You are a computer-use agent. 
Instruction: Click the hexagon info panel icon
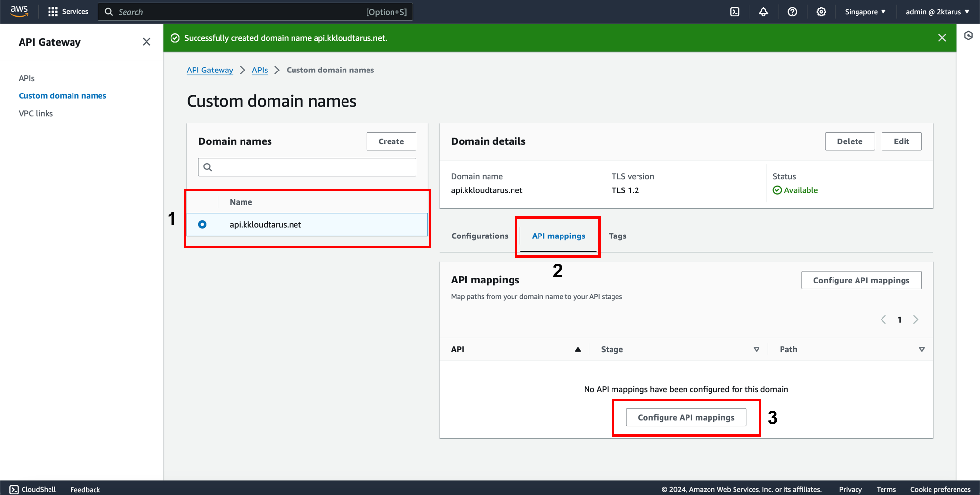pyautogui.click(x=968, y=35)
